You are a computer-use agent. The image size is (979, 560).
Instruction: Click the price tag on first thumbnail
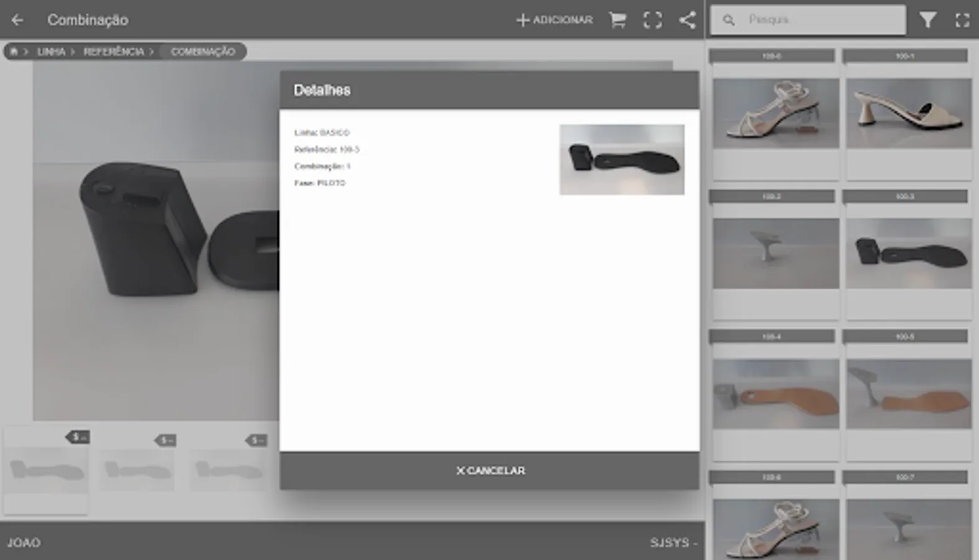pyautogui.click(x=78, y=437)
